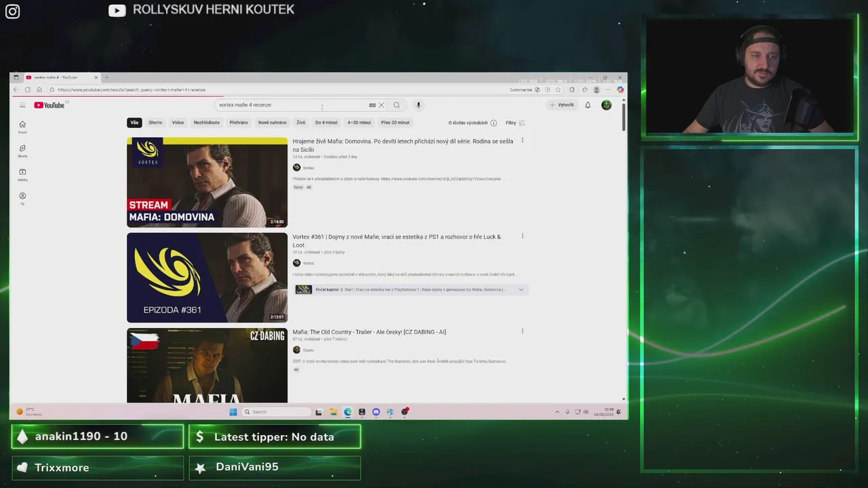
Task: Click the Windows taskbar Search box
Action: (277, 411)
